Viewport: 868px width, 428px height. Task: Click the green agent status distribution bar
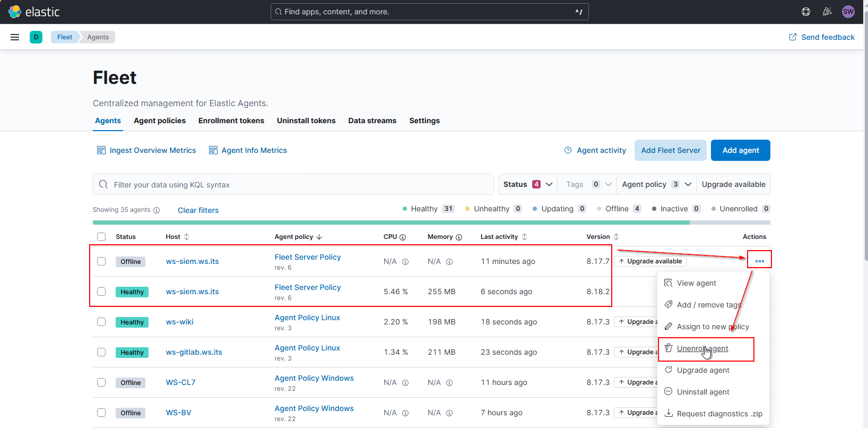(x=391, y=222)
